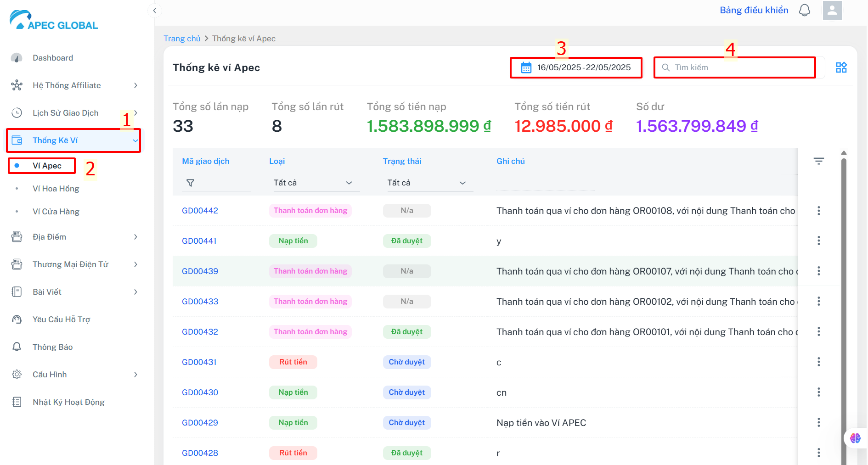The height and width of the screenshot is (465, 868).
Task: Open the actions menu for row GD00430
Action: [x=819, y=392]
